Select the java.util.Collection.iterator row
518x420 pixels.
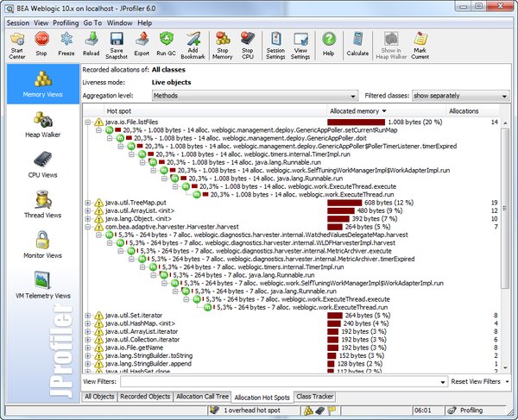coord(292,340)
